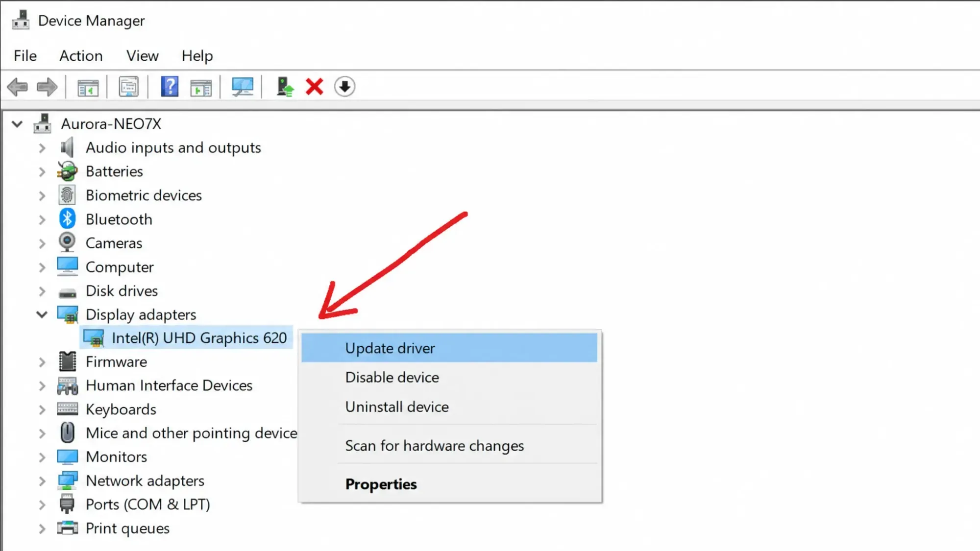Expand the Monitors category chevron
980x551 pixels.
[x=42, y=457]
